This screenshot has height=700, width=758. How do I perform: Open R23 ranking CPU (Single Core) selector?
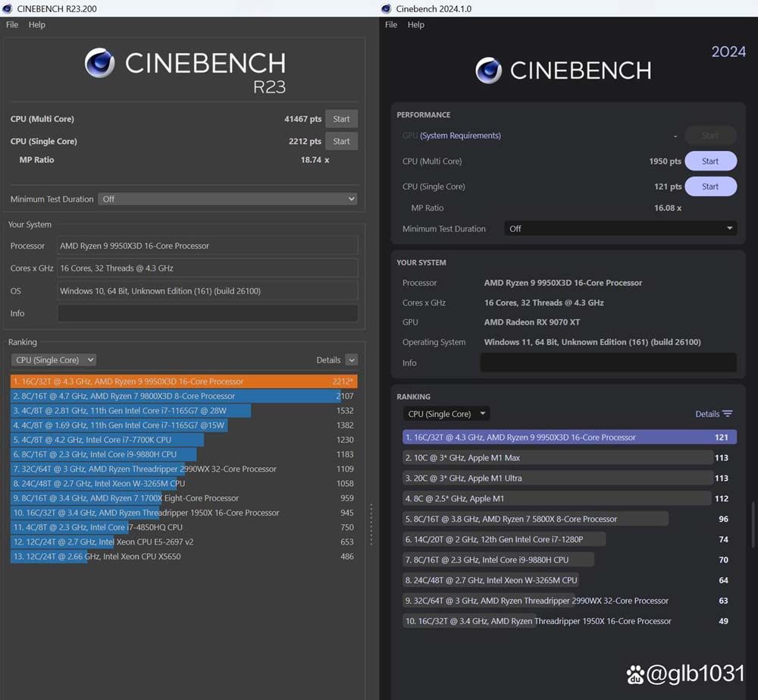click(54, 360)
